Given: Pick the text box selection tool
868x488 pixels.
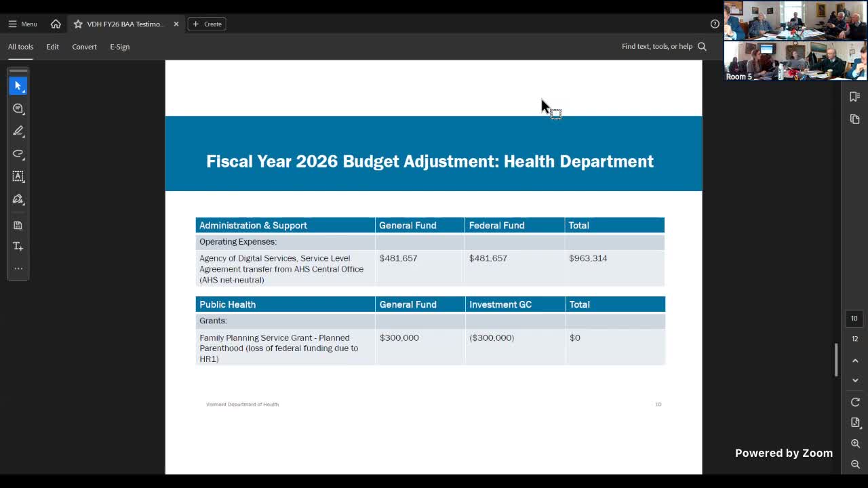Looking at the screenshot, I should click(18, 176).
